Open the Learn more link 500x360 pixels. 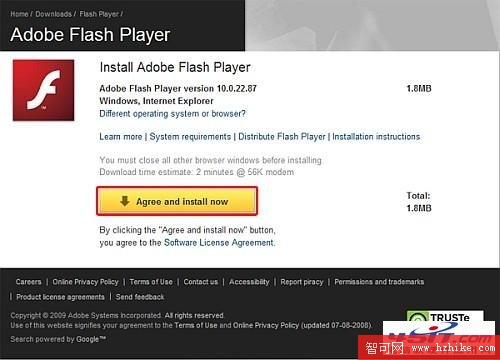[121, 137]
